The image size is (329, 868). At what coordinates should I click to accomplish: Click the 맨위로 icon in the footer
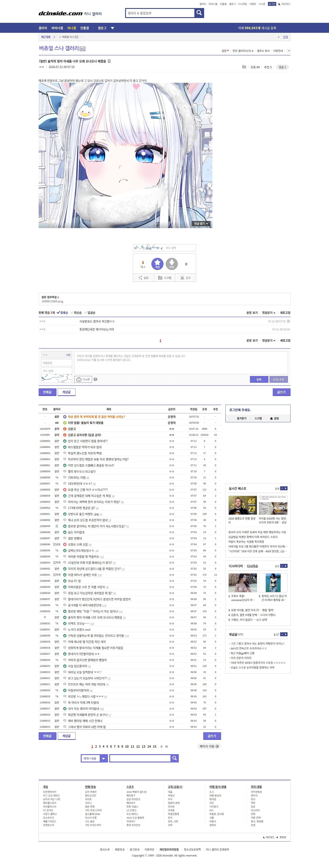pos(277,837)
